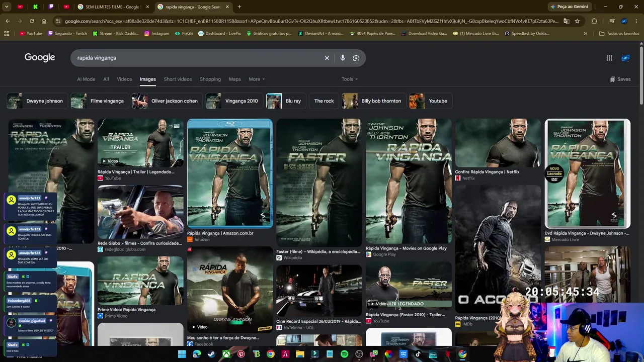Open OBS Studio from the taskbar
This screenshot has height=362, width=644.
[x=359, y=354]
